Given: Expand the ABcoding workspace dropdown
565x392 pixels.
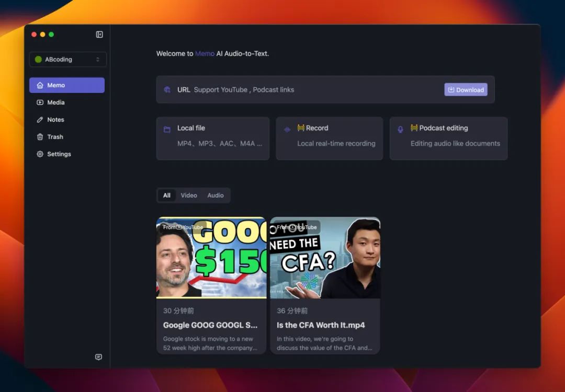Looking at the screenshot, I should click(97, 60).
